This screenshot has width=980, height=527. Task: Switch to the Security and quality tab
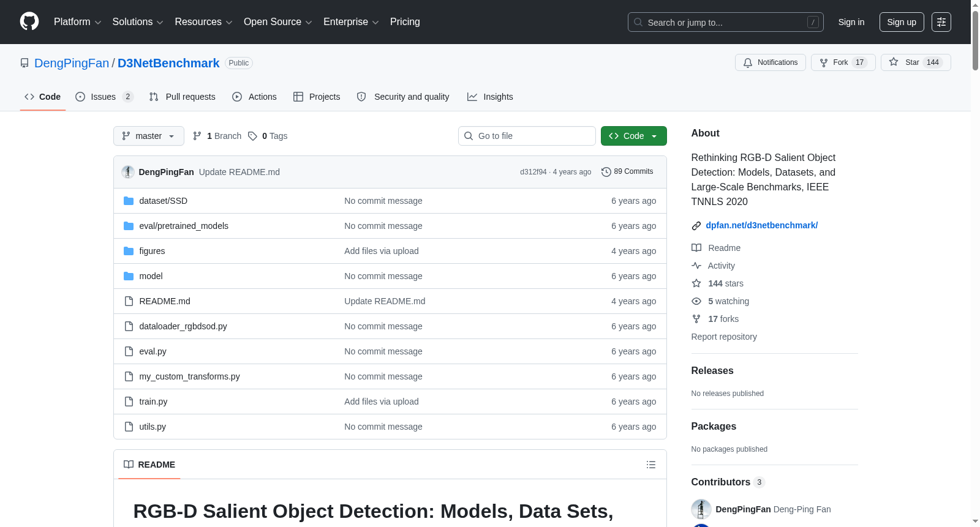click(x=403, y=97)
